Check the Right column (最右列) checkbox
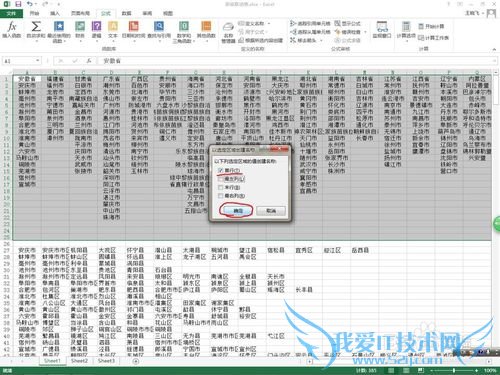The height and width of the screenshot is (375, 500). pos(220,196)
